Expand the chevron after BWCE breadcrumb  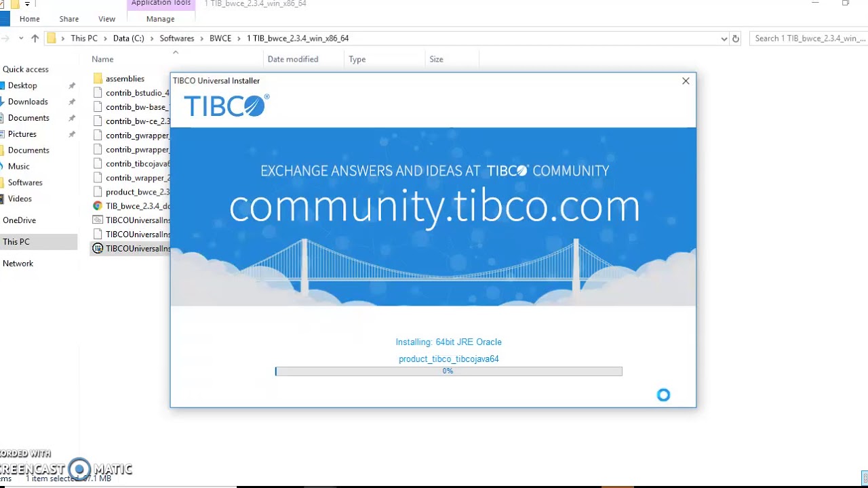click(x=239, y=39)
